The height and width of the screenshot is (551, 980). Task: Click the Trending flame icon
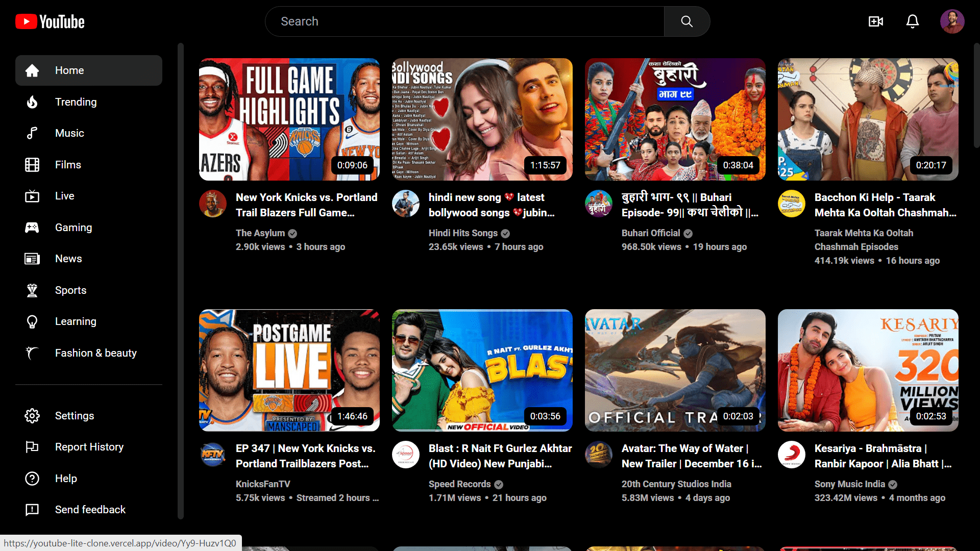click(x=32, y=102)
